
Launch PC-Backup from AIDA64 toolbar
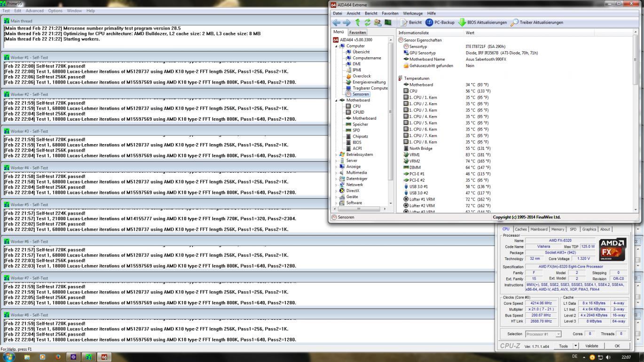pyautogui.click(x=440, y=23)
